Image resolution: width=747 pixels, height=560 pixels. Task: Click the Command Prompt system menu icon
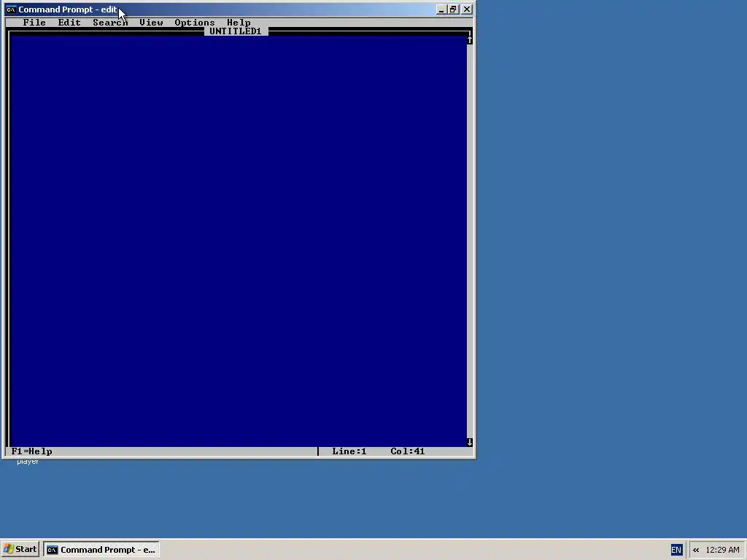coord(10,9)
